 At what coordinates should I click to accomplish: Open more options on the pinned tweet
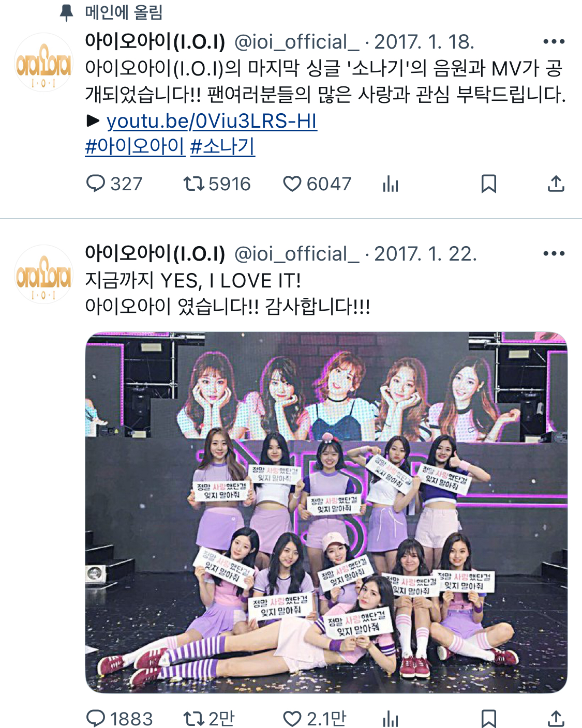coord(554,41)
